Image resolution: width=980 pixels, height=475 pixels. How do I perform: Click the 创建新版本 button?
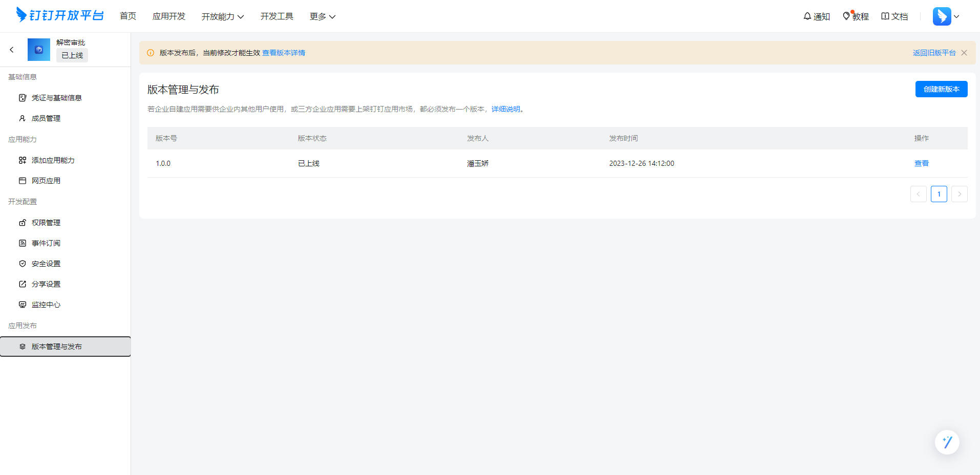[941, 89]
